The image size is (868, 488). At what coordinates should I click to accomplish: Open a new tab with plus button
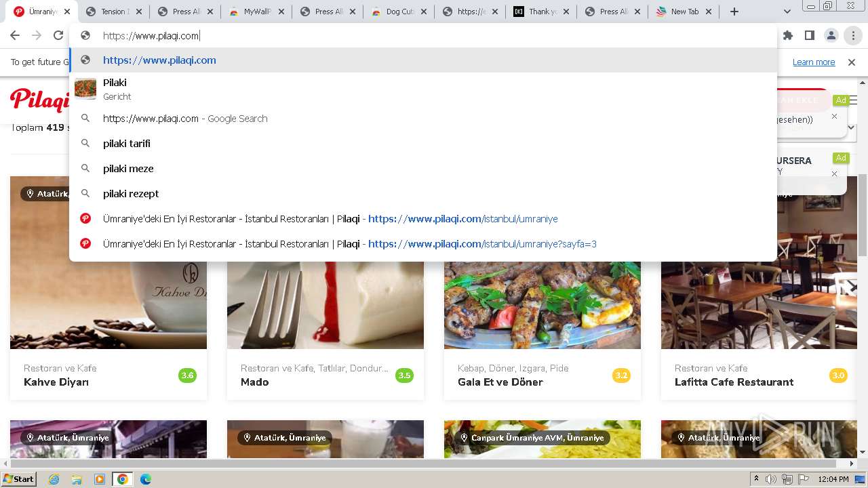734,12
